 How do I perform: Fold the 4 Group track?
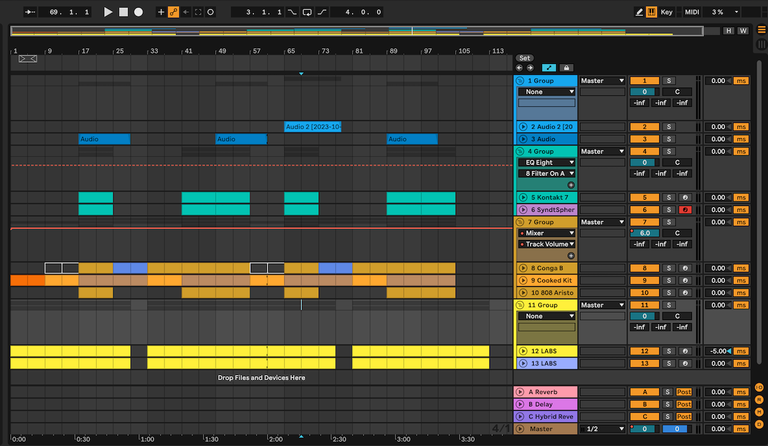click(520, 151)
